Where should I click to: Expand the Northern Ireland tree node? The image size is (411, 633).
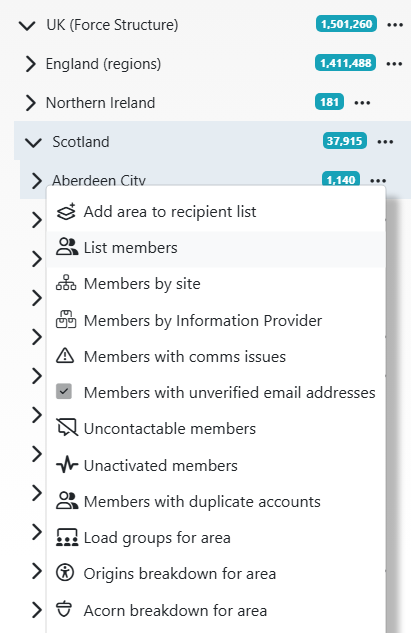pyautogui.click(x=30, y=103)
